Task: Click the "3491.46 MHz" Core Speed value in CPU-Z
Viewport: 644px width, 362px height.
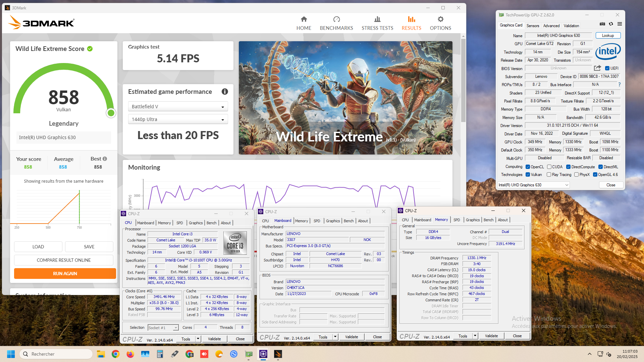Action: 164,297
